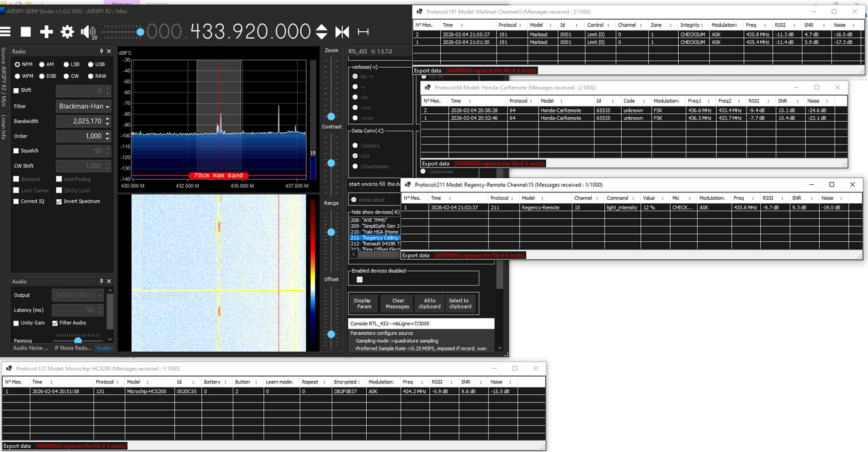Click the Range slider handle
The width and height of the screenshot is (868, 452).
click(x=331, y=232)
